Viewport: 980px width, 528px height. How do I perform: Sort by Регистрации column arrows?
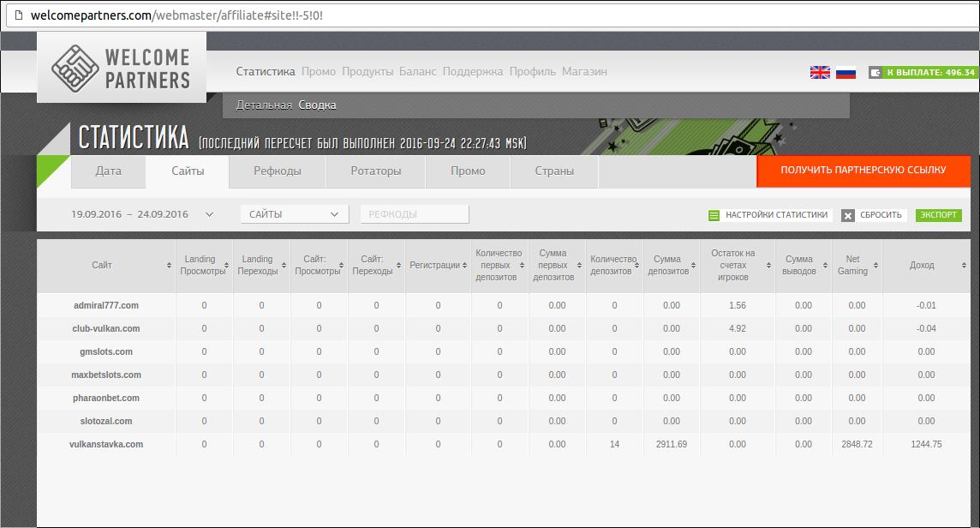(464, 265)
